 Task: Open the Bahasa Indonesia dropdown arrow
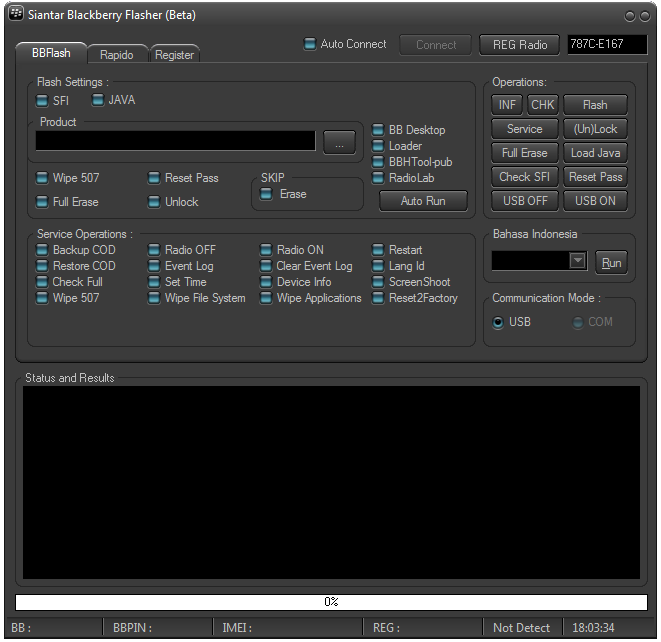578,261
